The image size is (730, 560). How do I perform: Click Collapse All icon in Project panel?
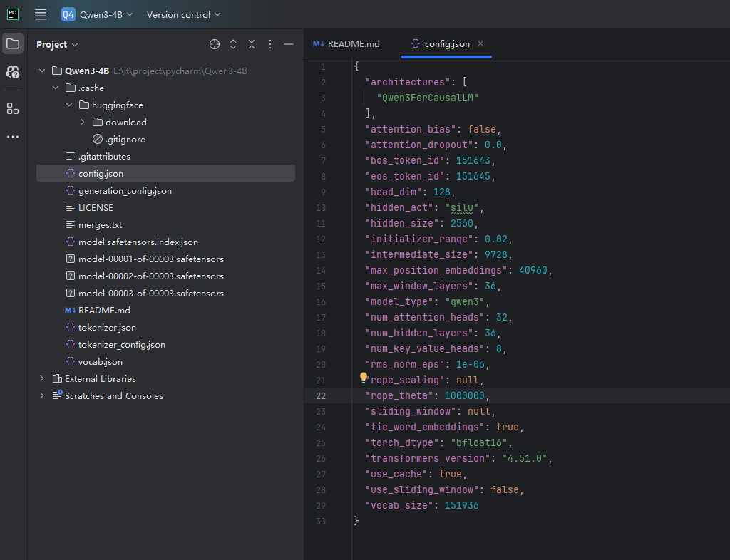point(252,44)
